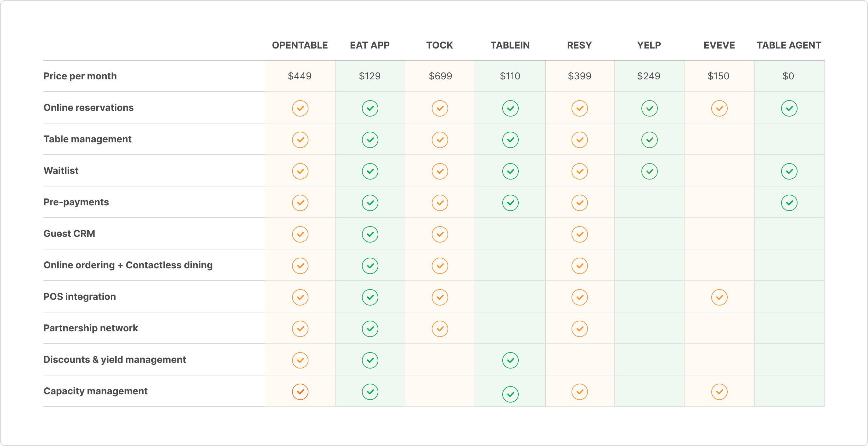Click the Pre-payments row label
The height and width of the screenshot is (446, 868).
(76, 202)
